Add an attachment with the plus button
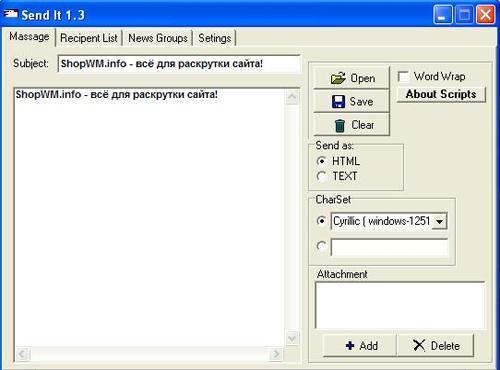This screenshot has height=370, width=500. (x=360, y=346)
